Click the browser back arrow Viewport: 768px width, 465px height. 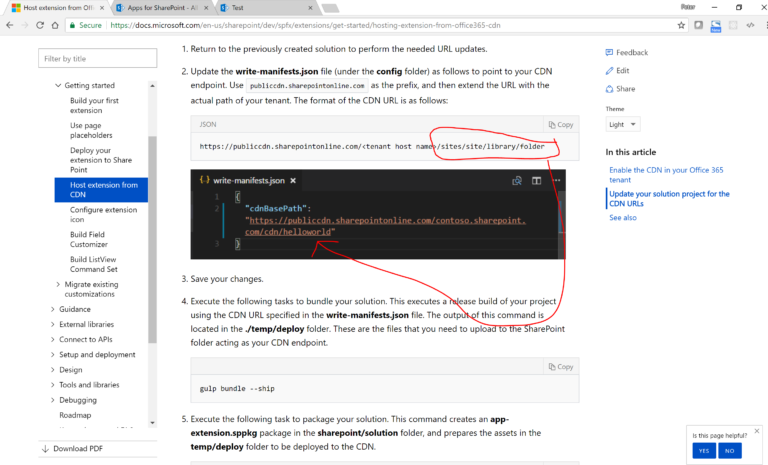10,25
